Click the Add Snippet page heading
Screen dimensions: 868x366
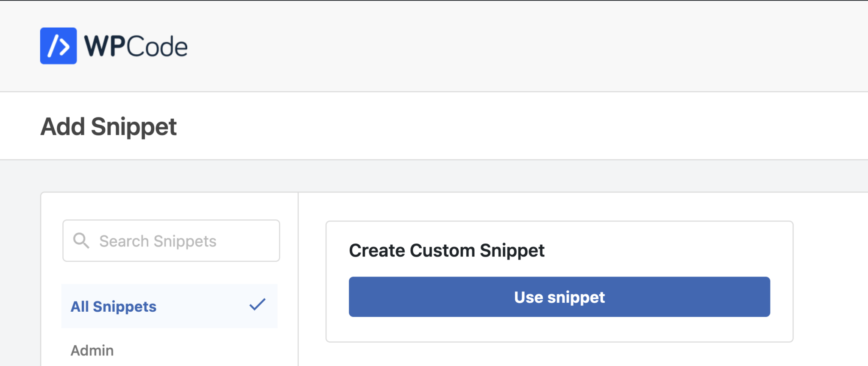pos(108,126)
